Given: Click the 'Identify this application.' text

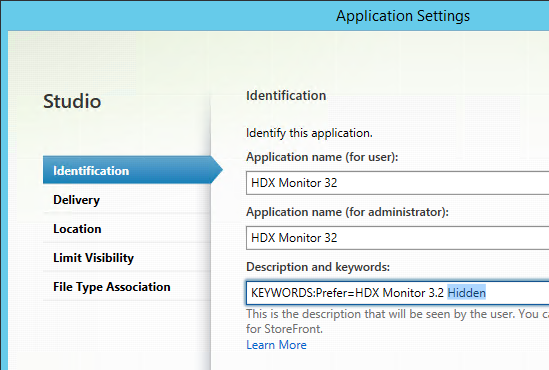Looking at the screenshot, I should tap(309, 133).
